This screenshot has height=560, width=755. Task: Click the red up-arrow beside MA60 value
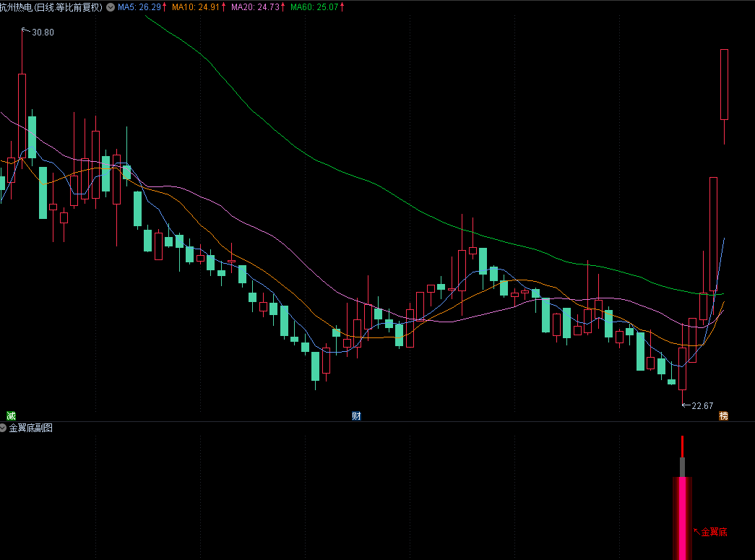point(342,7)
